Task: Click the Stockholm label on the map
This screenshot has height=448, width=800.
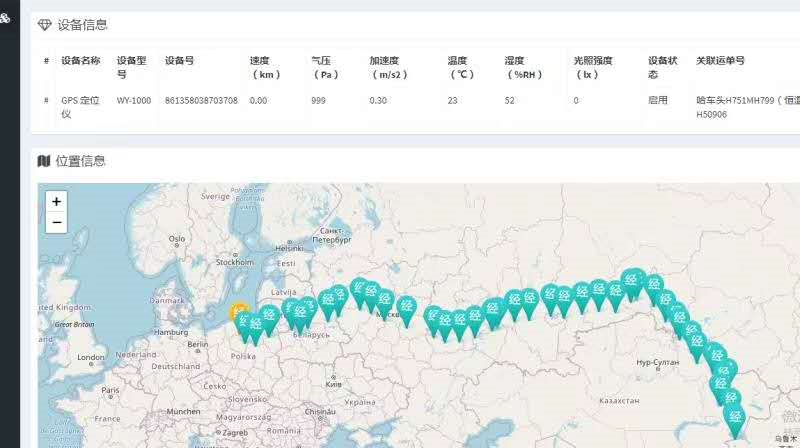Action: 234,262
